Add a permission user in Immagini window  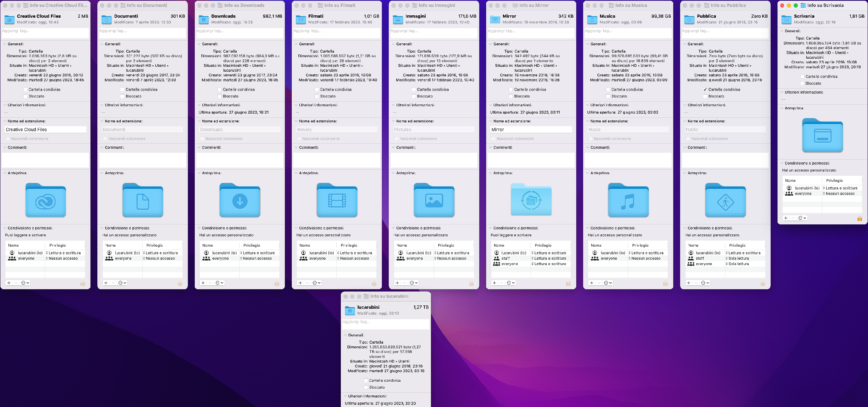[x=397, y=283]
